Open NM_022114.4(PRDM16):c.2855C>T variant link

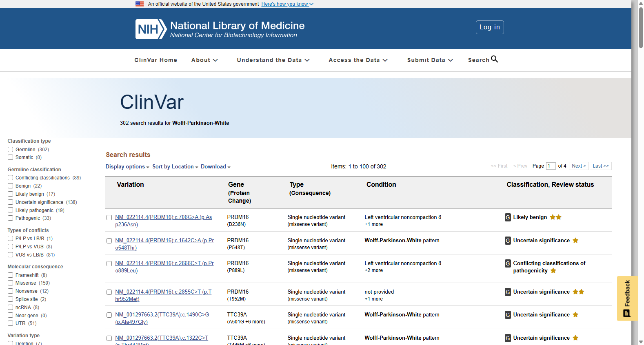coord(163,296)
